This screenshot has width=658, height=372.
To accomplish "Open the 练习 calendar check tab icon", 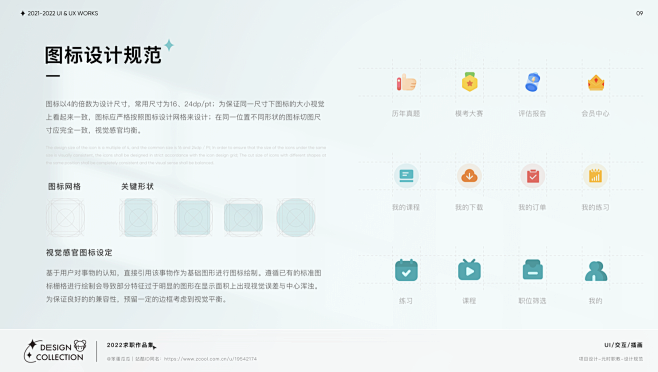I will (x=406, y=270).
